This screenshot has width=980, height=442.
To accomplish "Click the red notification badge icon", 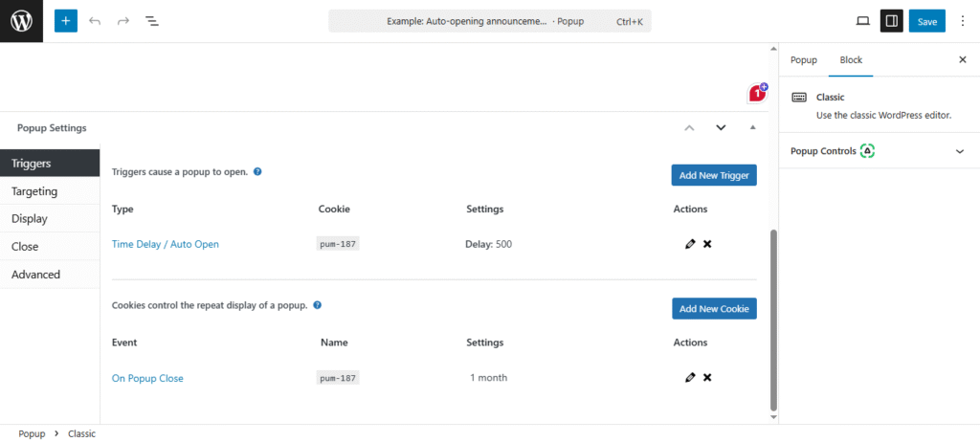I will (757, 93).
